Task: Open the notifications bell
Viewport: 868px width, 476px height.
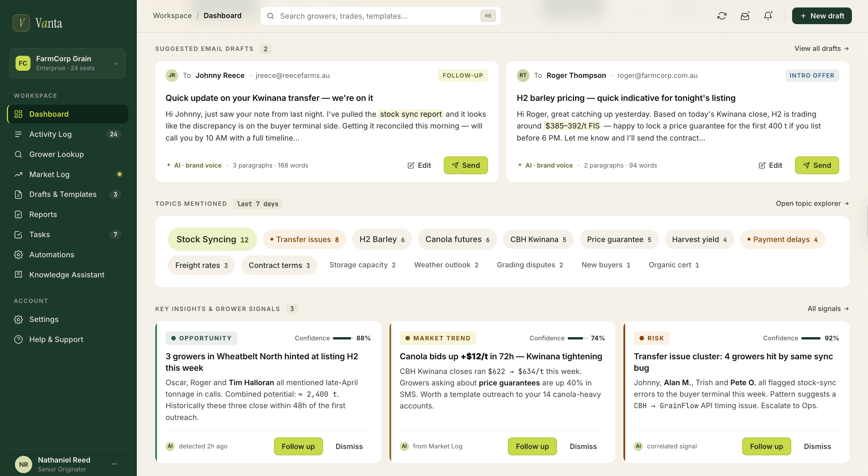Action: pos(768,16)
